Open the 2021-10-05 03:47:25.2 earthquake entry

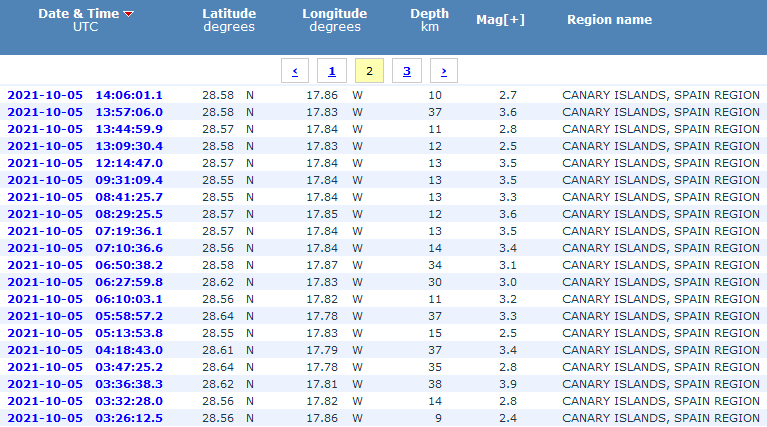[x=85, y=367]
